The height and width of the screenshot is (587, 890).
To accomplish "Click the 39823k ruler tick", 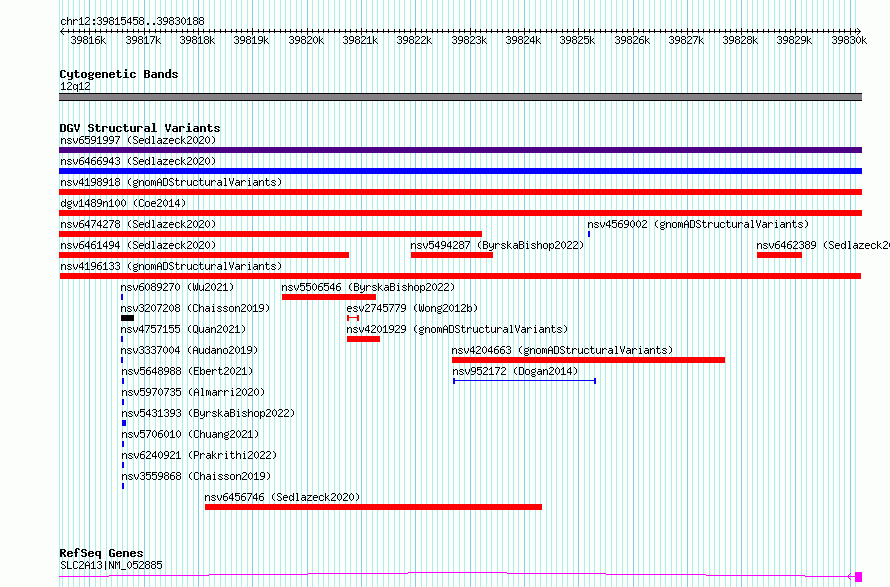I will pos(469,40).
